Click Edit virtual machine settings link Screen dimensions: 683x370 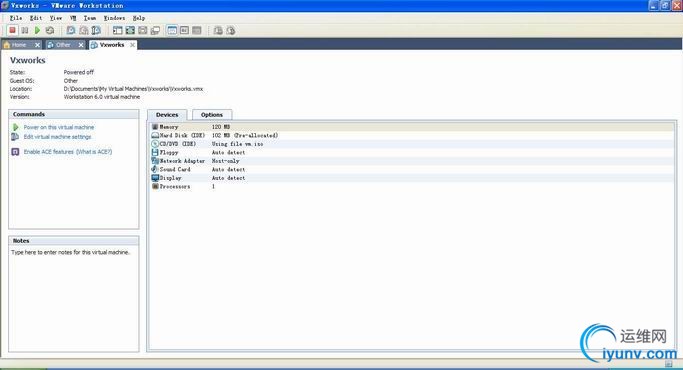pos(57,137)
